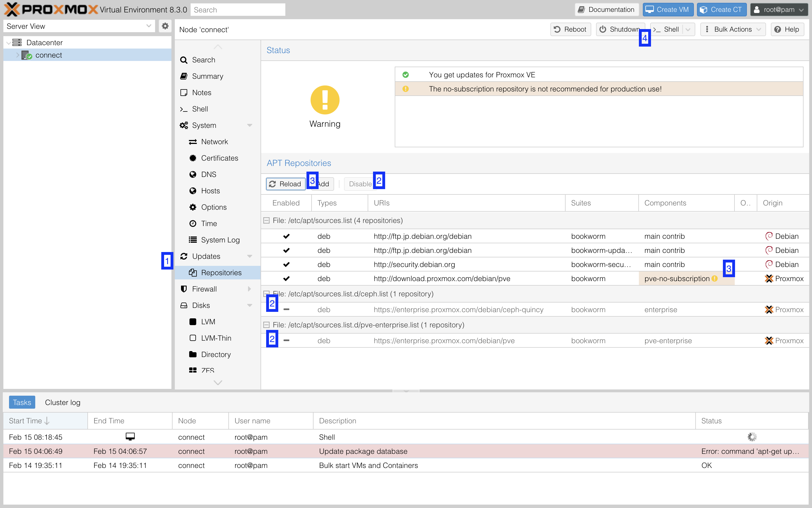
Task: Reload the APT repositories
Action: [286, 184]
